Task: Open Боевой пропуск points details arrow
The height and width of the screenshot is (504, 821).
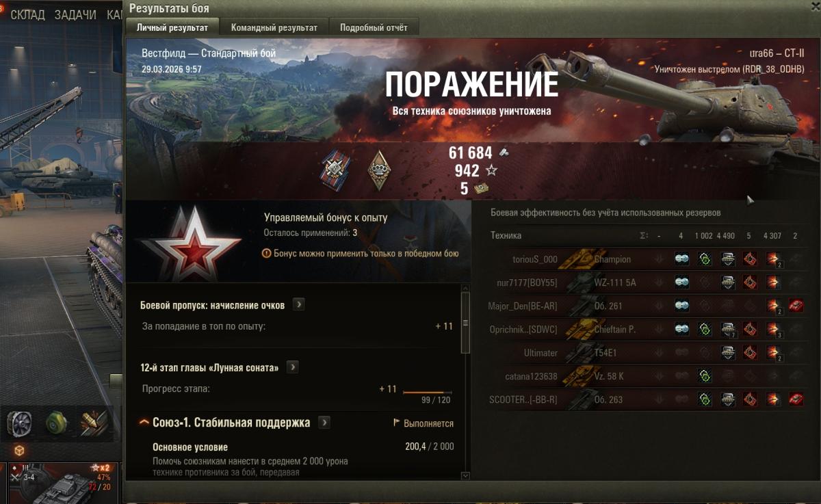Action: click(x=298, y=305)
